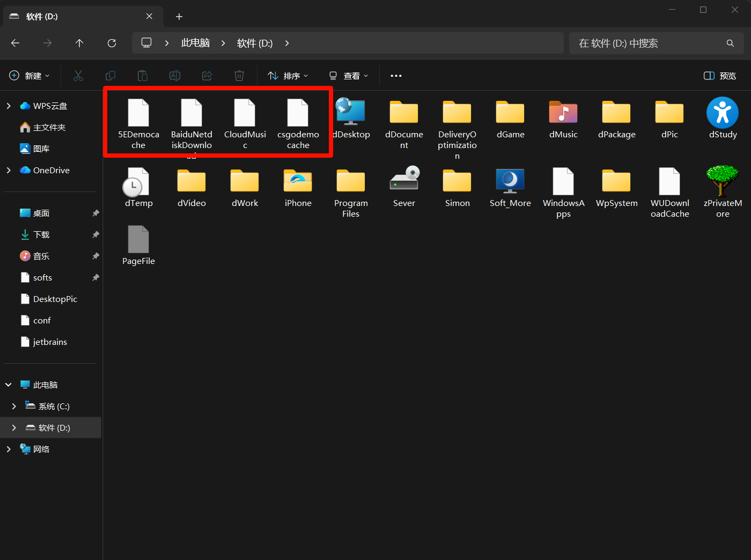
Task: Open chevron after 软件 (D:) in address bar
Action: (x=287, y=43)
